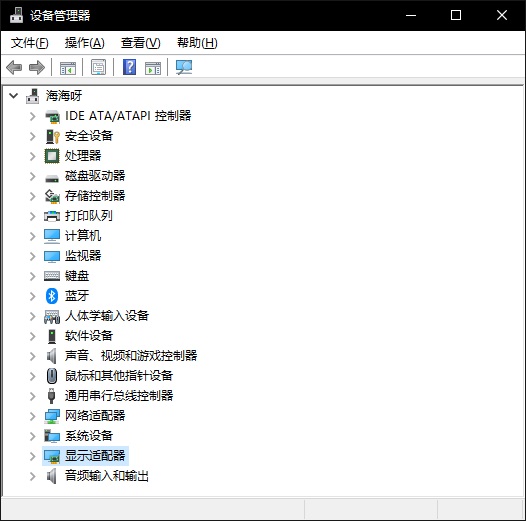The height and width of the screenshot is (521, 526).
Task: Click the 键盘 keyboard icon
Action: [52, 276]
